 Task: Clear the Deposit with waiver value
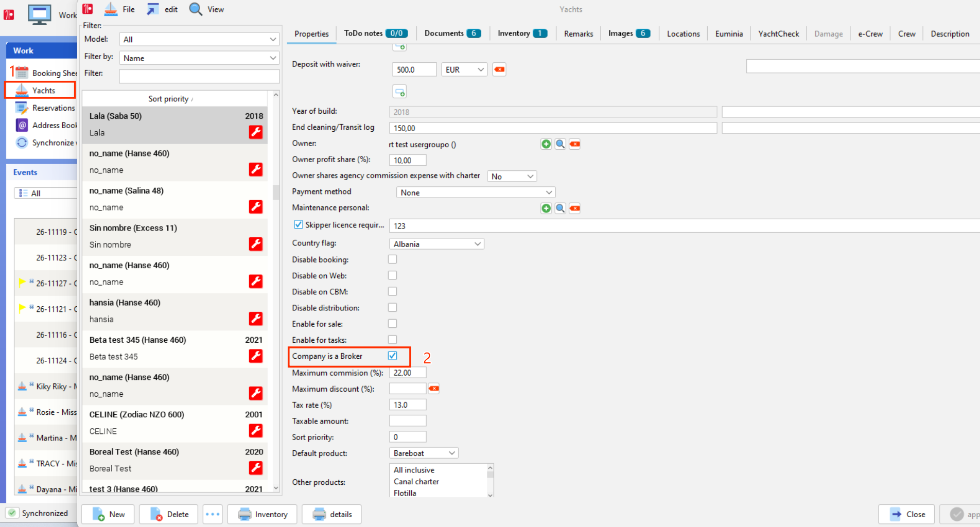click(499, 69)
